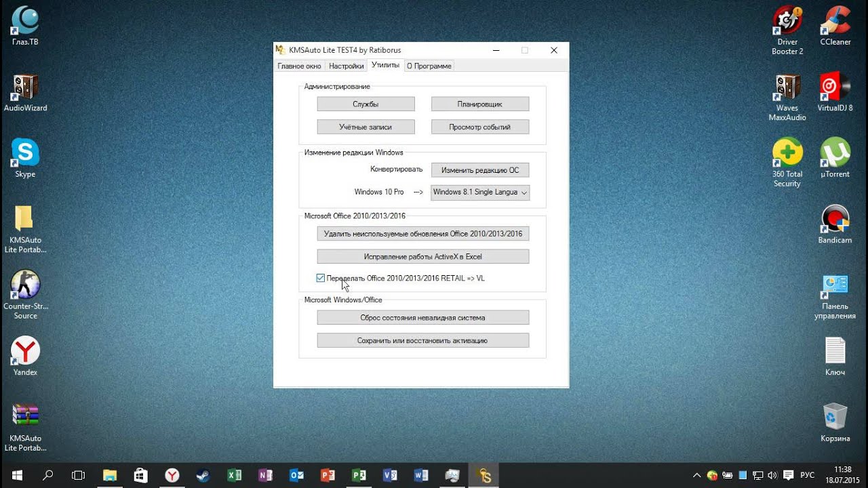Viewport: 868px width, 488px height.
Task: Launch Excel from the taskbar
Action: pyautogui.click(x=235, y=475)
